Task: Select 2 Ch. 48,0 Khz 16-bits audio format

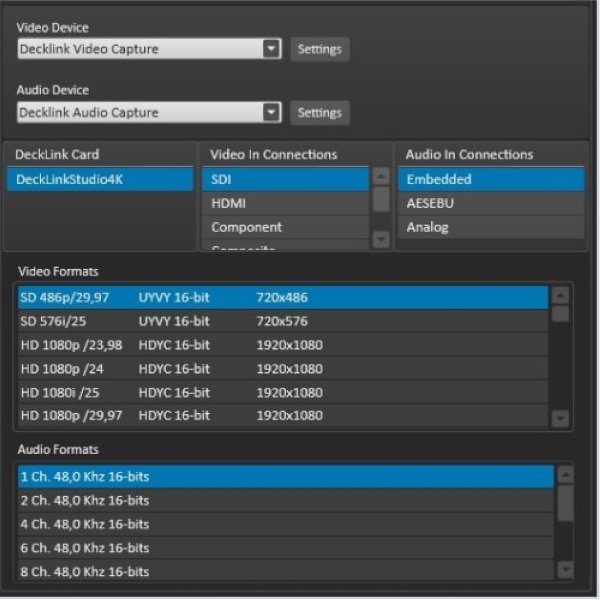Action: pyautogui.click(x=286, y=501)
